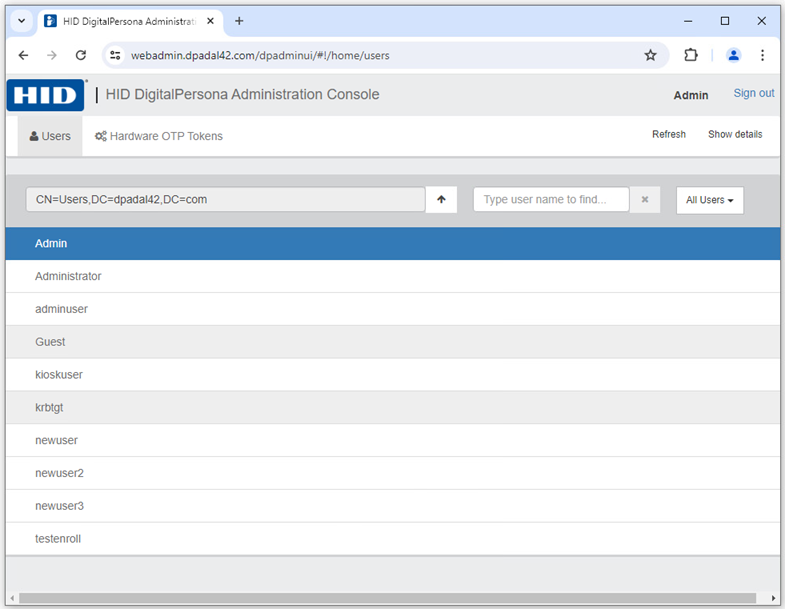Image resolution: width=785 pixels, height=609 pixels.
Task: Reload the page in browser
Action: click(81, 55)
